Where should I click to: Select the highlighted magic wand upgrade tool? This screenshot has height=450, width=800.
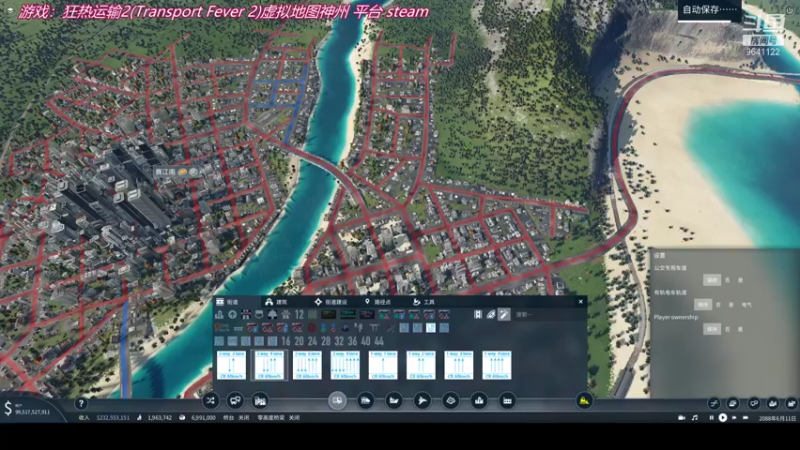click(x=504, y=314)
